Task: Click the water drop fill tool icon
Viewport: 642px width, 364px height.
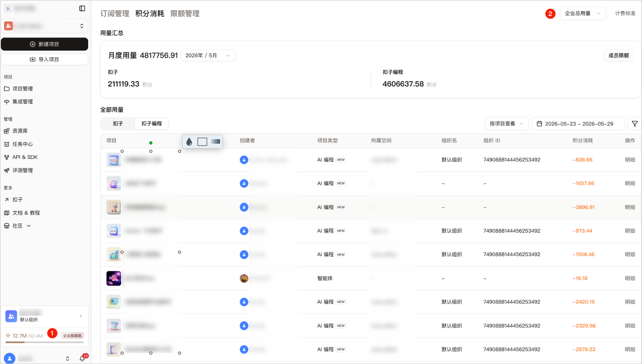Action: tap(189, 142)
